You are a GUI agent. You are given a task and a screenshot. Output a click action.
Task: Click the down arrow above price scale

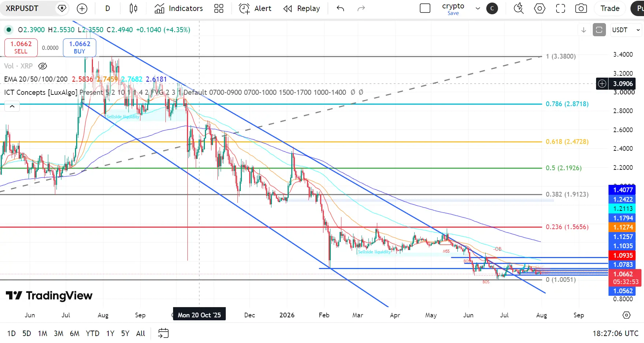[x=584, y=30]
